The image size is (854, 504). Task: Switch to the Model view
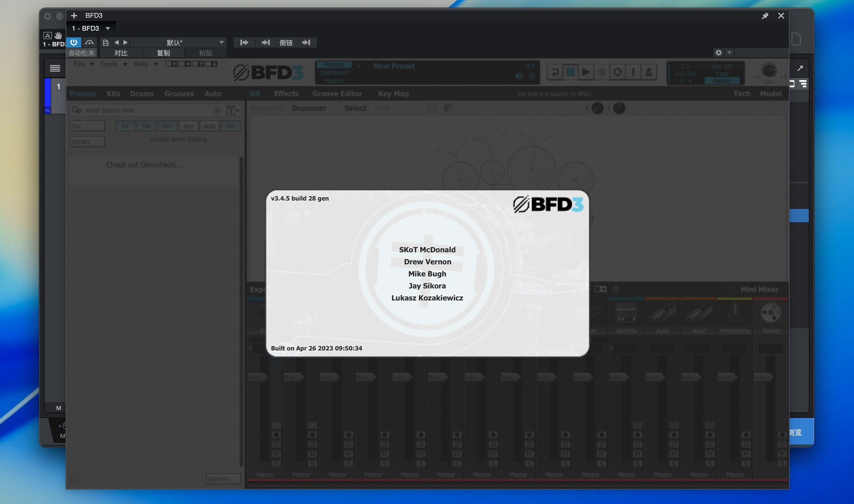coord(771,94)
